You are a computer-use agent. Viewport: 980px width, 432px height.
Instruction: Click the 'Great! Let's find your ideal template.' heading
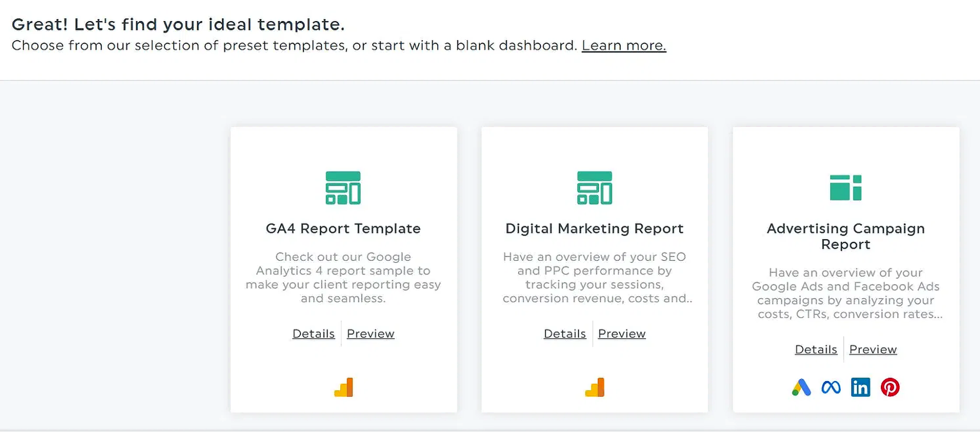[x=178, y=25]
